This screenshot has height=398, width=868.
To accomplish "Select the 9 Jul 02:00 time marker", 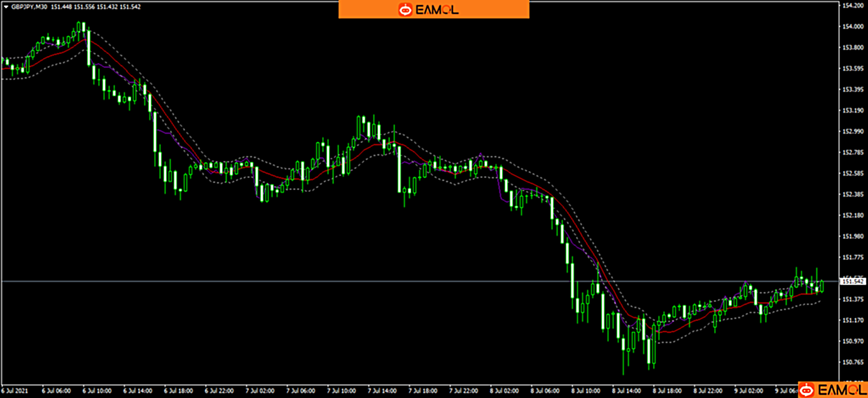I will (748, 389).
